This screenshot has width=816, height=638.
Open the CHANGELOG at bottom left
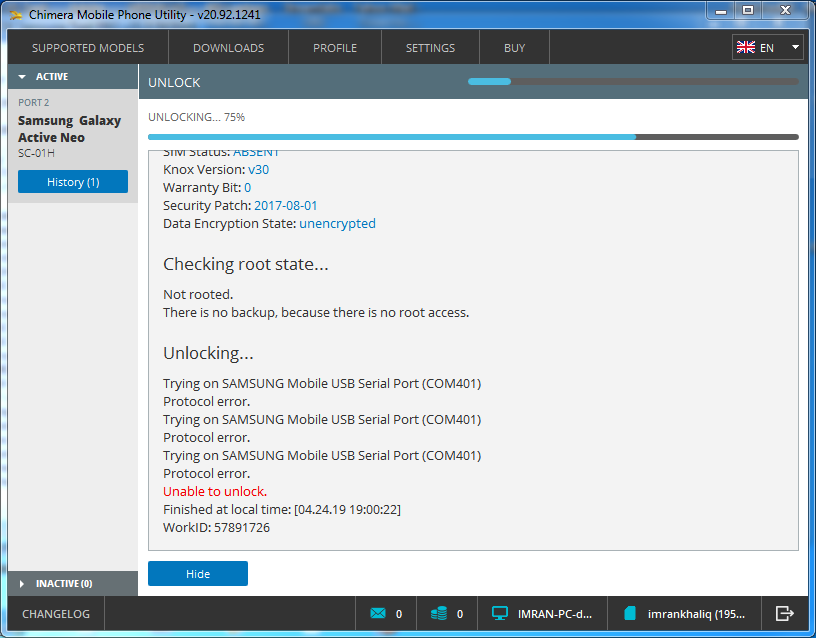coord(56,614)
